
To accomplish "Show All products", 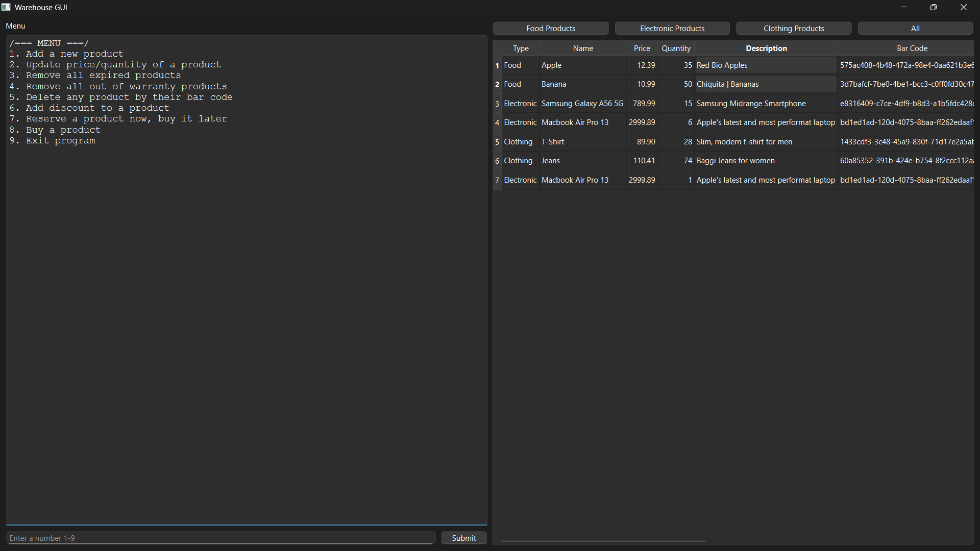I will coord(915,29).
